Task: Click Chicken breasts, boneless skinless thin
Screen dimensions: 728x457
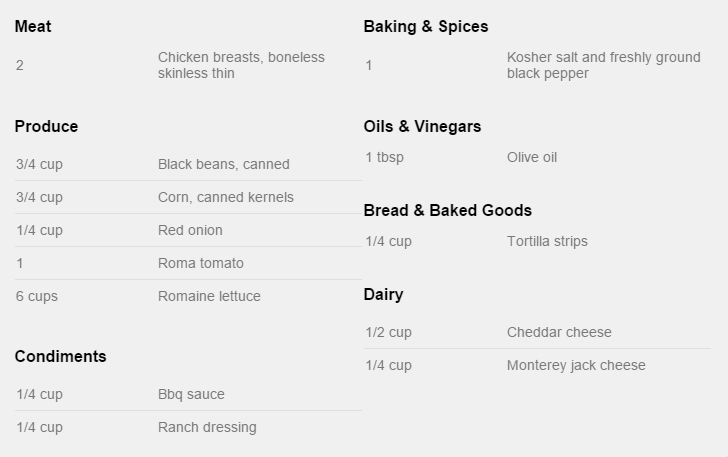Action: pyautogui.click(x=241, y=65)
